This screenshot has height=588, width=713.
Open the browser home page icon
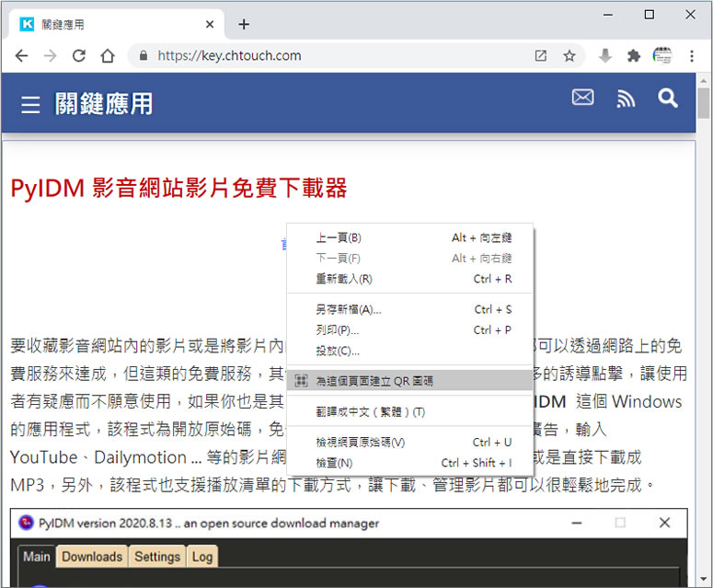(x=108, y=56)
